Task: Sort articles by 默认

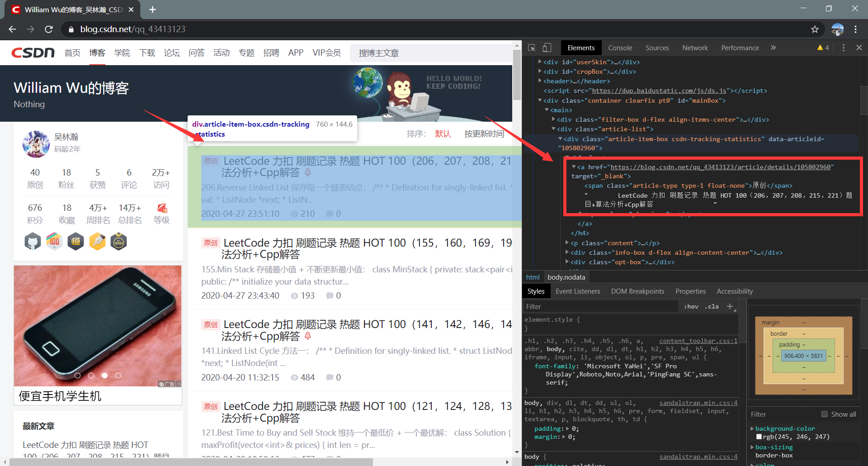Action: coord(443,134)
